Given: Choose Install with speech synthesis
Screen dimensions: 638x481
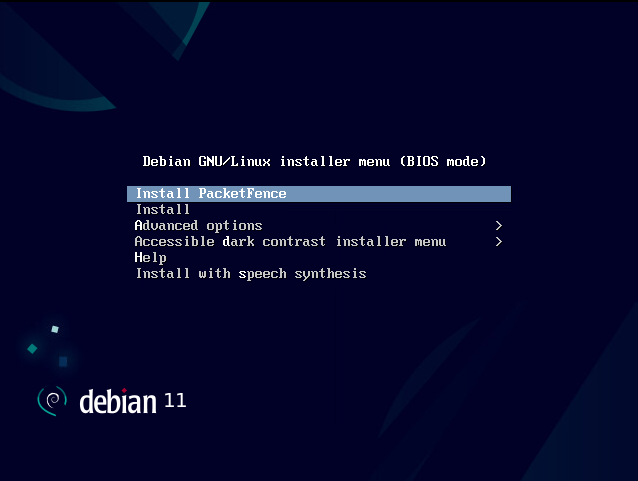Looking at the screenshot, I should 251,274.
